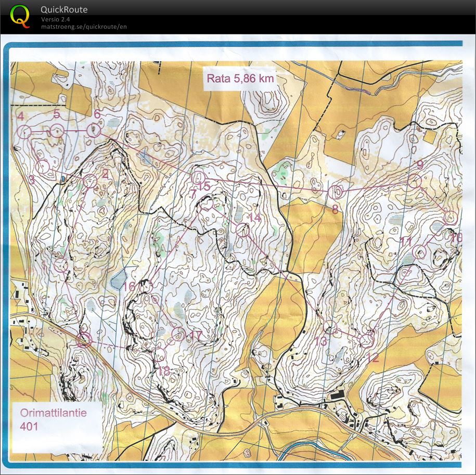Image resolution: width=476 pixels, height=475 pixels.
Task: Click control circle 4 on the map
Action: click(23, 132)
